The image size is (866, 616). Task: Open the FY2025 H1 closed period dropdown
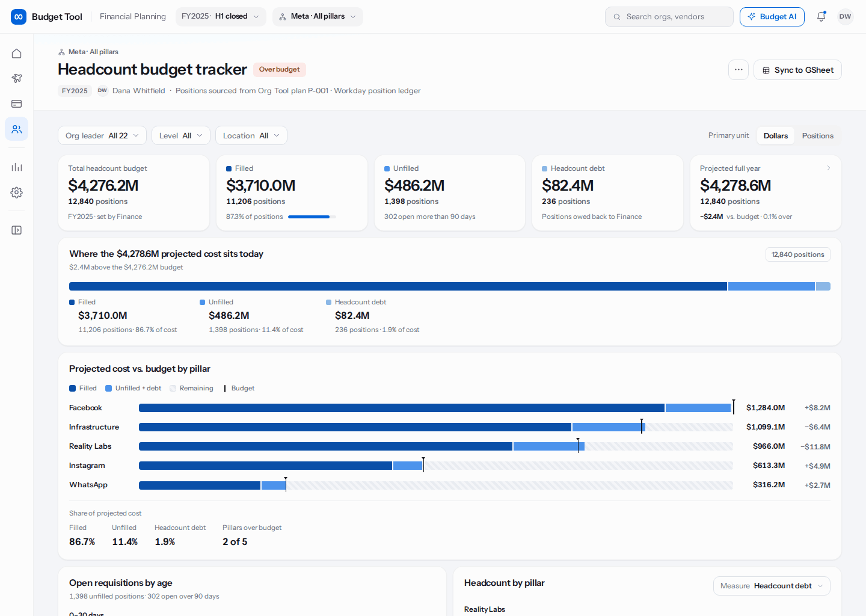pos(221,17)
